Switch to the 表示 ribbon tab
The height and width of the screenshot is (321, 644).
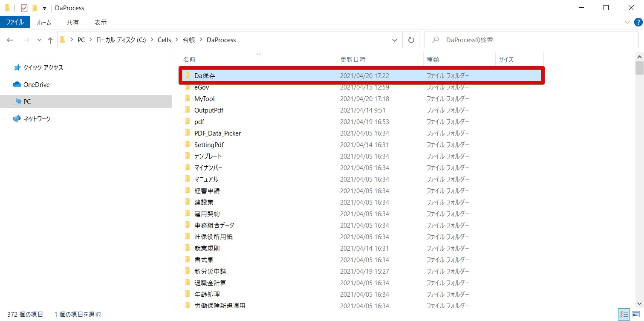pyautogui.click(x=101, y=22)
